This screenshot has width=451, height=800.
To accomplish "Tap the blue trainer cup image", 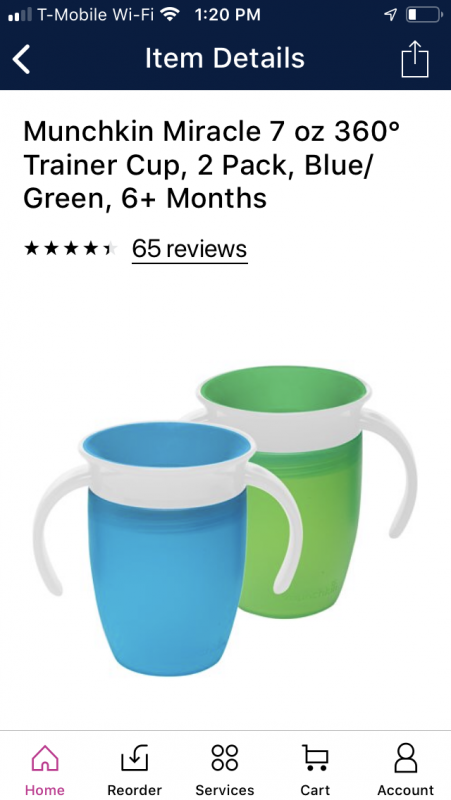I will (x=166, y=548).
